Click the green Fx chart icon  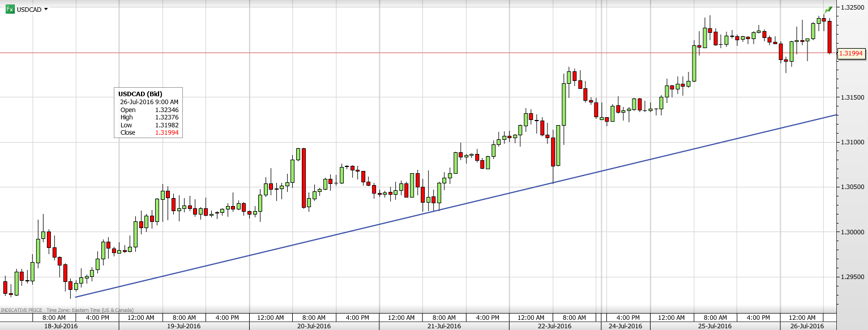pyautogui.click(x=9, y=9)
